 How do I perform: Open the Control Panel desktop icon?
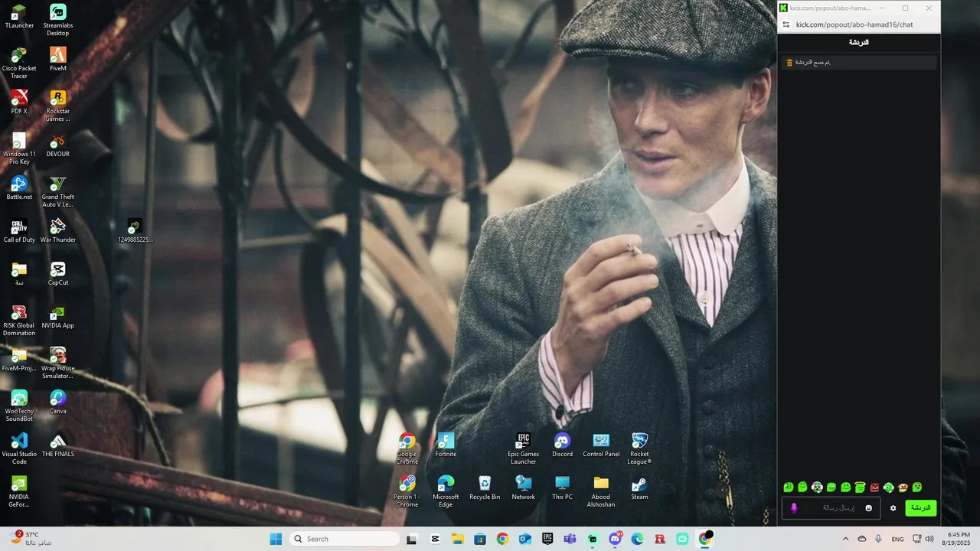tap(601, 445)
